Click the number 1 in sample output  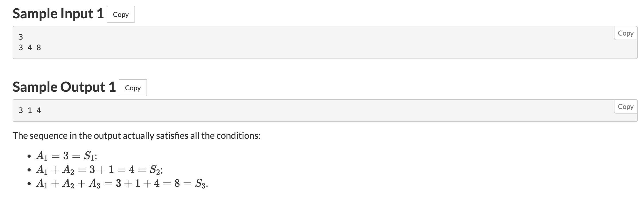(x=30, y=110)
